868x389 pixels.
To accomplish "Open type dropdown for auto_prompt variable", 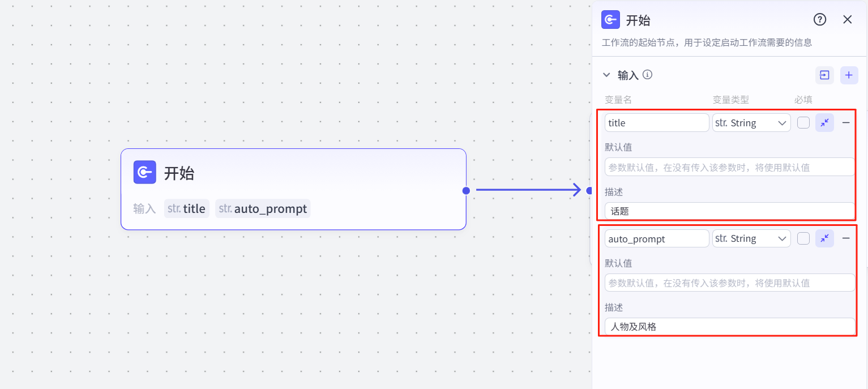I will [751, 238].
